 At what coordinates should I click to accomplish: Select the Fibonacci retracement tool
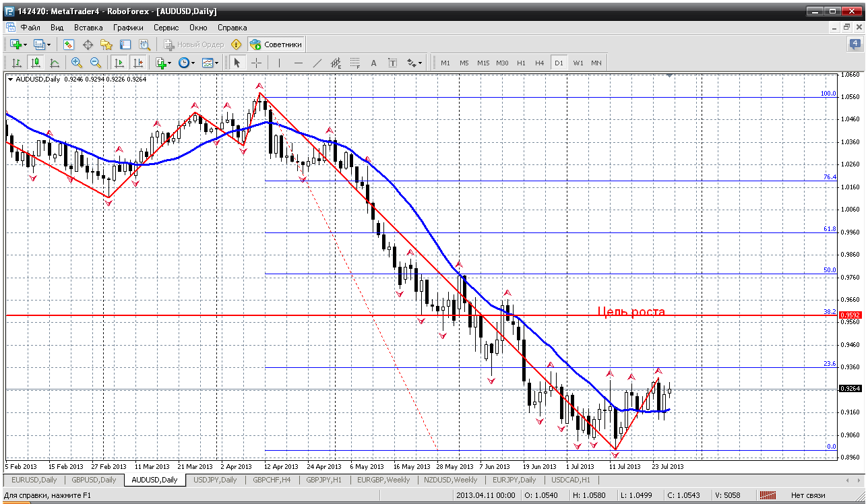click(x=355, y=63)
